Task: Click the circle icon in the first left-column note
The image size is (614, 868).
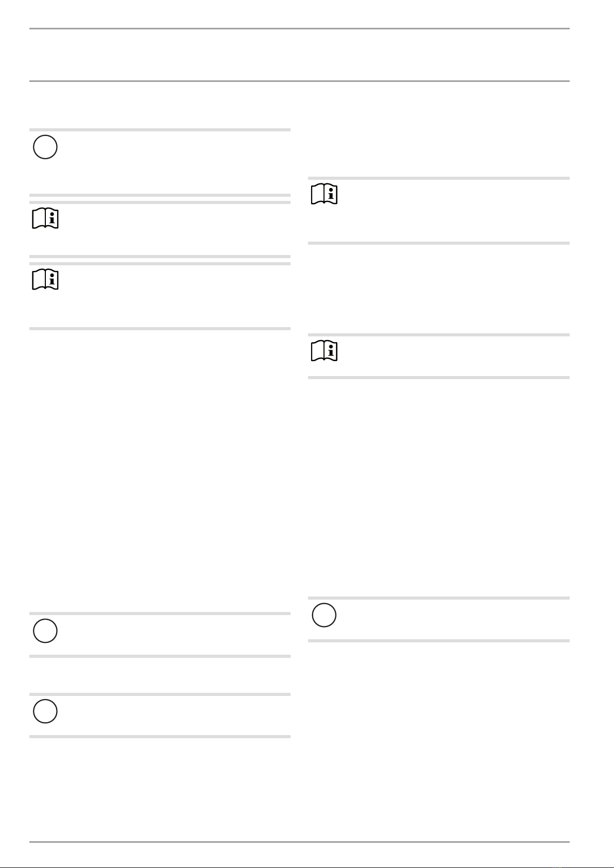Action: [45, 147]
